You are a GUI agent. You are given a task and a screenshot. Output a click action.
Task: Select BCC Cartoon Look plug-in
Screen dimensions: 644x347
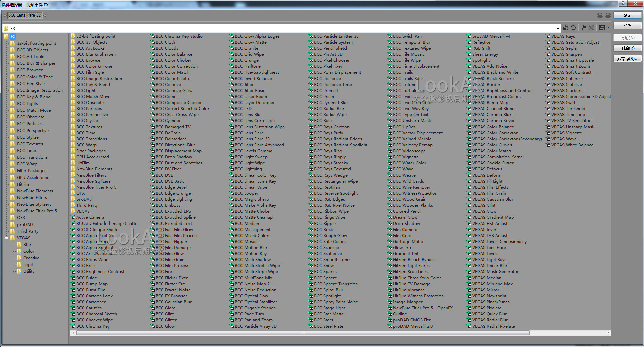95,296
